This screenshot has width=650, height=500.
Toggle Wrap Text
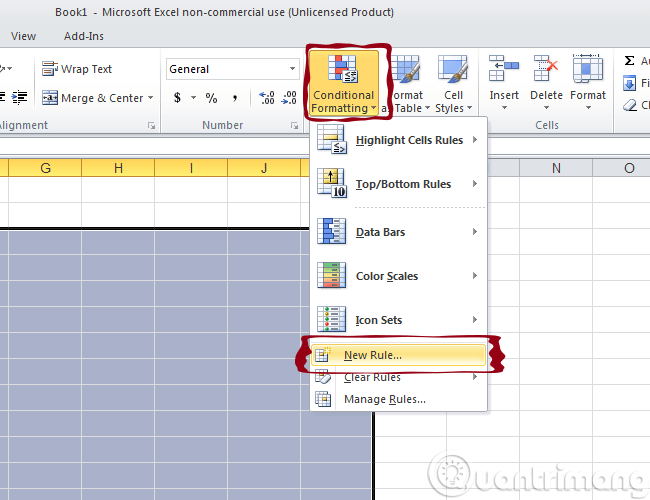click(x=77, y=69)
